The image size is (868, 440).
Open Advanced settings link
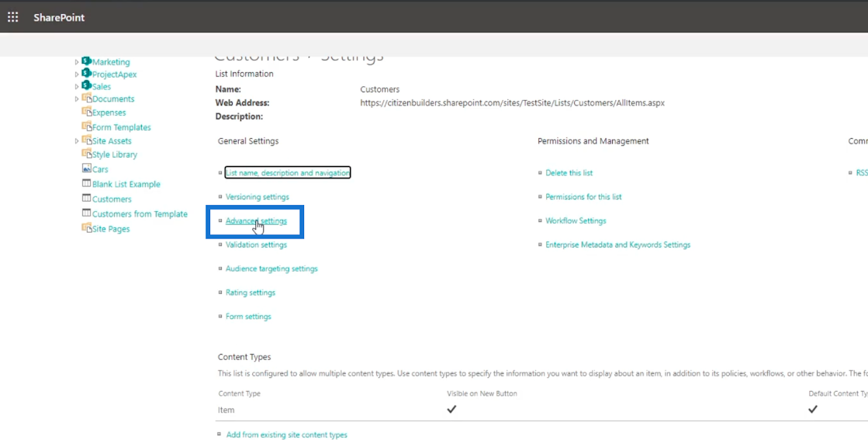(x=256, y=221)
